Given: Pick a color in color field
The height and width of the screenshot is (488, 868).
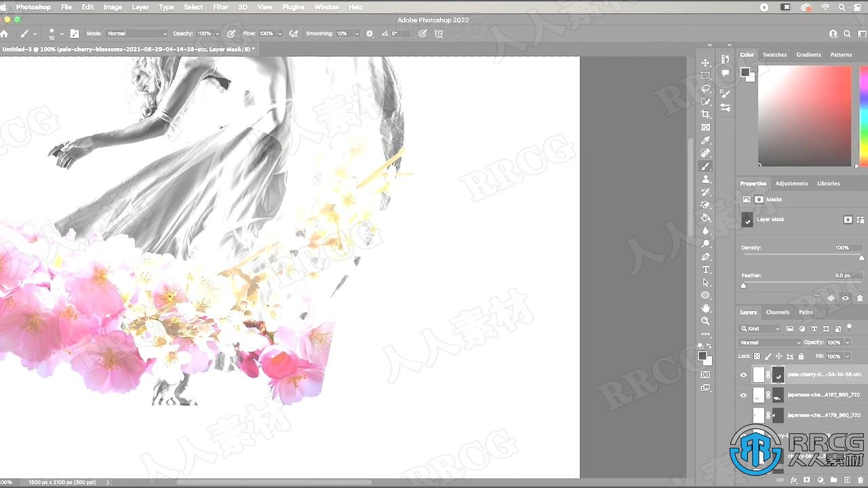Looking at the screenshot, I should 804,115.
